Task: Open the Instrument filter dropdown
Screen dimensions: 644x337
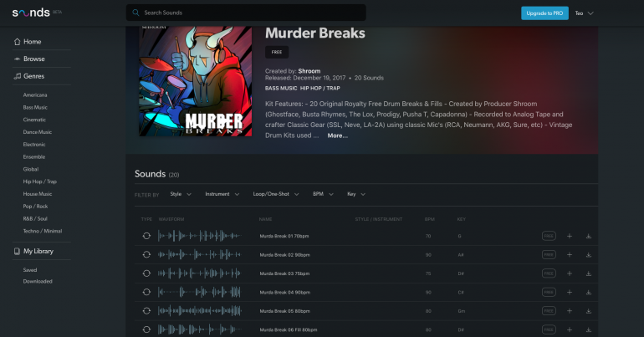Action: coord(222,194)
